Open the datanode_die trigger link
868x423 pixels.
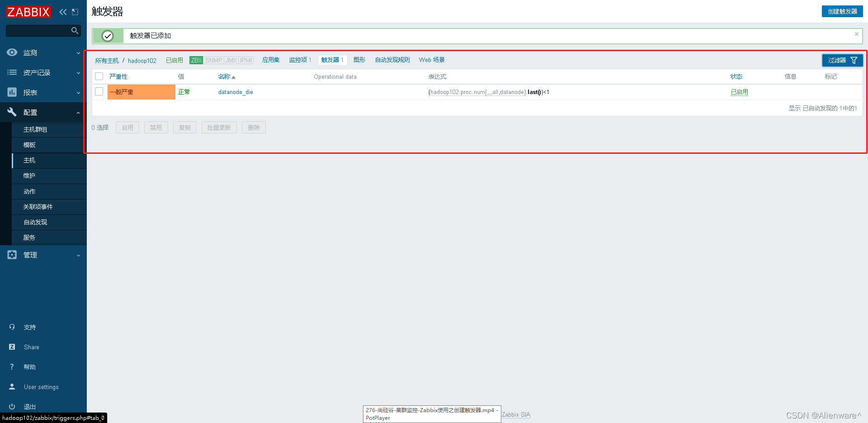tap(236, 92)
